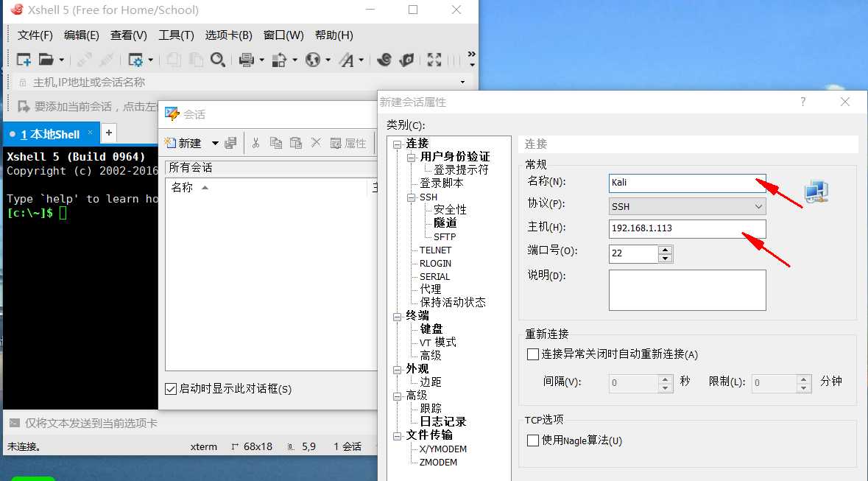The height and width of the screenshot is (481, 868).
Task: Click the greyed-out Copy icon in Xshell toolbar
Action: pos(174,59)
